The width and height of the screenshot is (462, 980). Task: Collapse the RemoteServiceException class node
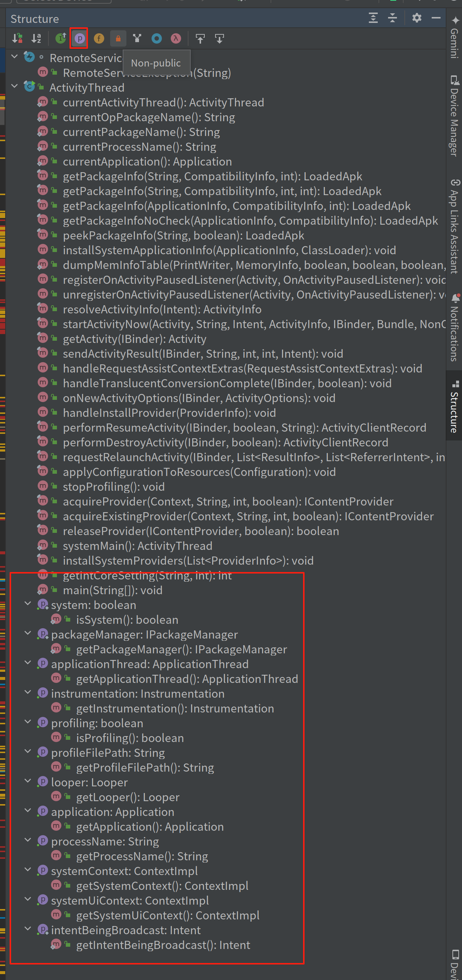point(15,56)
